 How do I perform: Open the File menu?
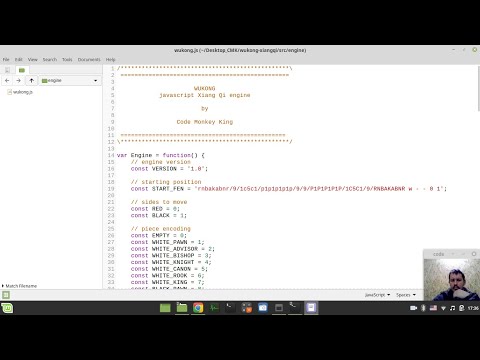coord(6,59)
